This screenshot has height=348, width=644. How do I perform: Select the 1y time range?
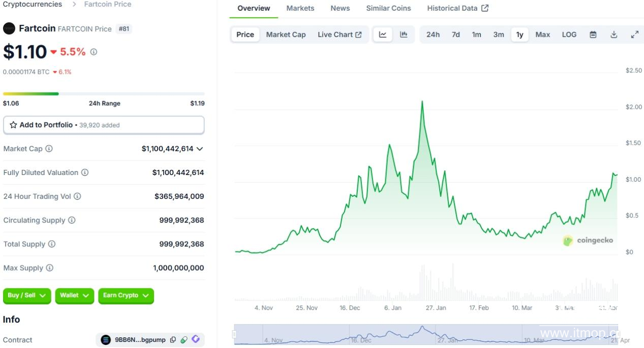(x=519, y=35)
